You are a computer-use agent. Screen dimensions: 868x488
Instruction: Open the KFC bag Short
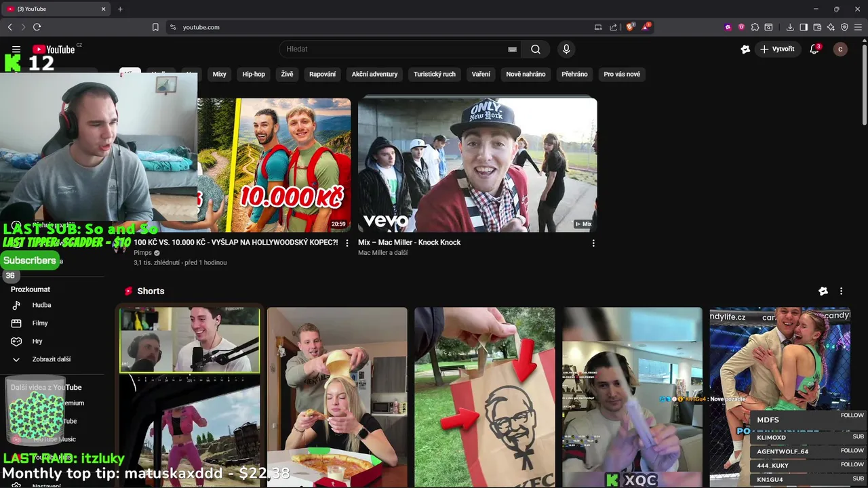pos(484,397)
